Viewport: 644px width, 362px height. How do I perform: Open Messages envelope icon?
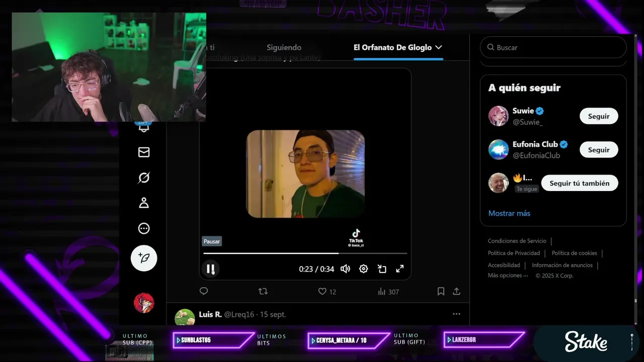coord(144,152)
